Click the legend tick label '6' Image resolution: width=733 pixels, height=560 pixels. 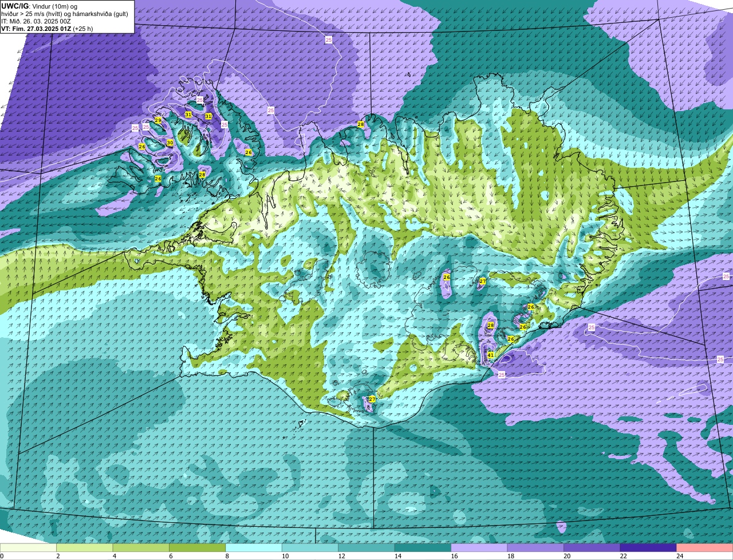click(170, 555)
